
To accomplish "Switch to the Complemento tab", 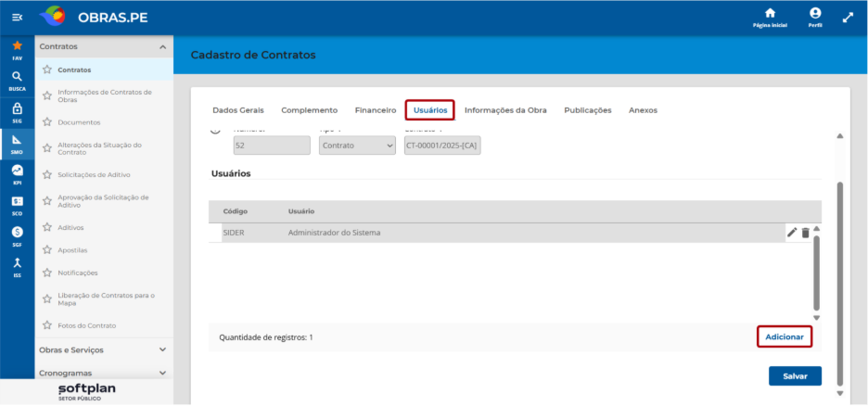I will [309, 110].
